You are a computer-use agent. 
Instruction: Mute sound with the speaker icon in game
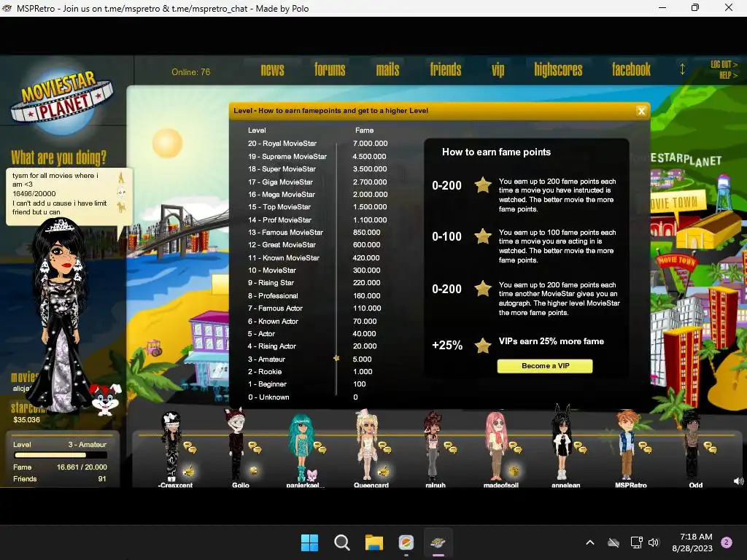click(738, 481)
